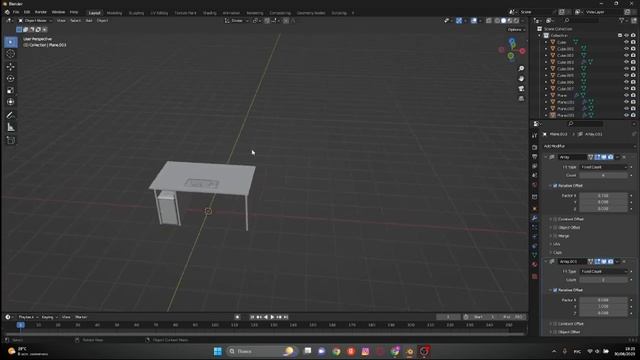Switch to the Shading workspace tab
Image resolution: width=640 pixels, height=360 pixels.
coord(210,13)
